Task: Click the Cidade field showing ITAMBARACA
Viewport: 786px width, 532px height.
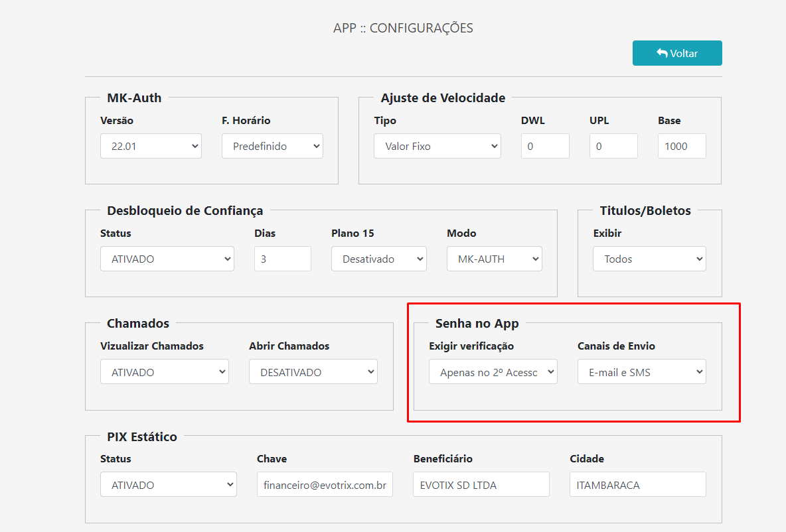Action: coord(637,484)
